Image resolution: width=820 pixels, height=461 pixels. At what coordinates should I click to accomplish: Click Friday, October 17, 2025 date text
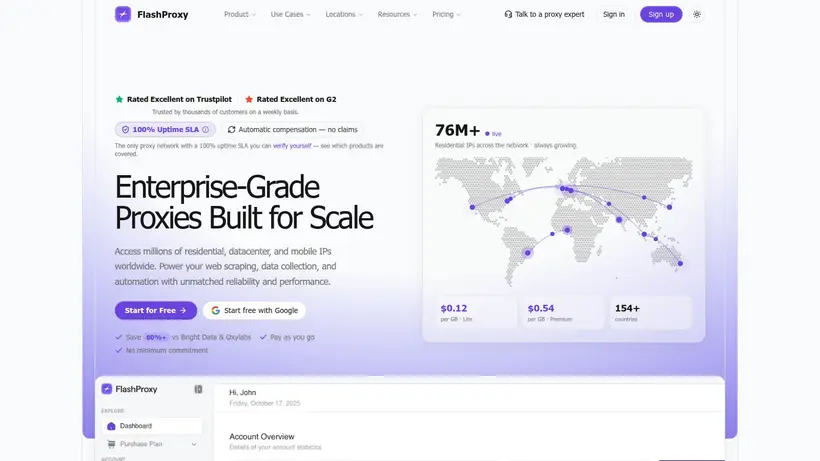tap(265, 404)
